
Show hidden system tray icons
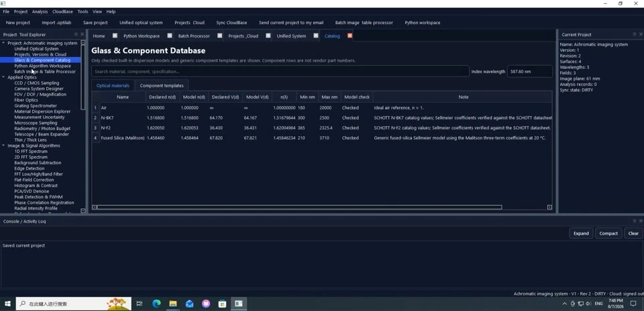565,304
